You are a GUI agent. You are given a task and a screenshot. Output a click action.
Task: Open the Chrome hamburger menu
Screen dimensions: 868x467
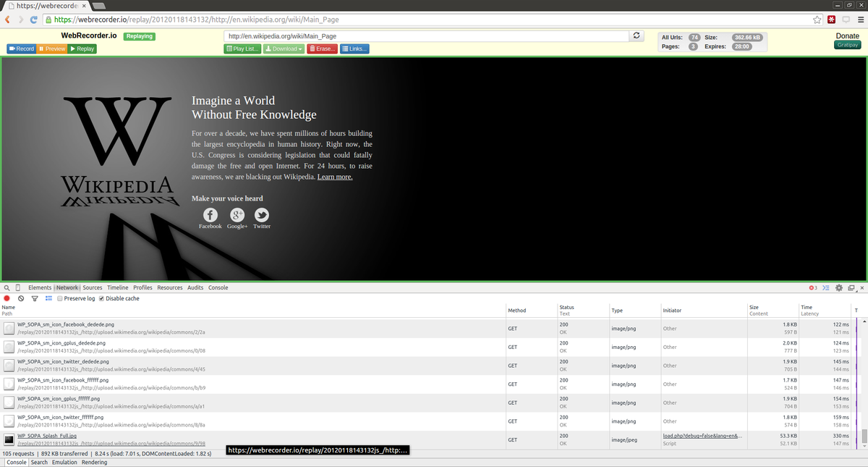(x=859, y=20)
